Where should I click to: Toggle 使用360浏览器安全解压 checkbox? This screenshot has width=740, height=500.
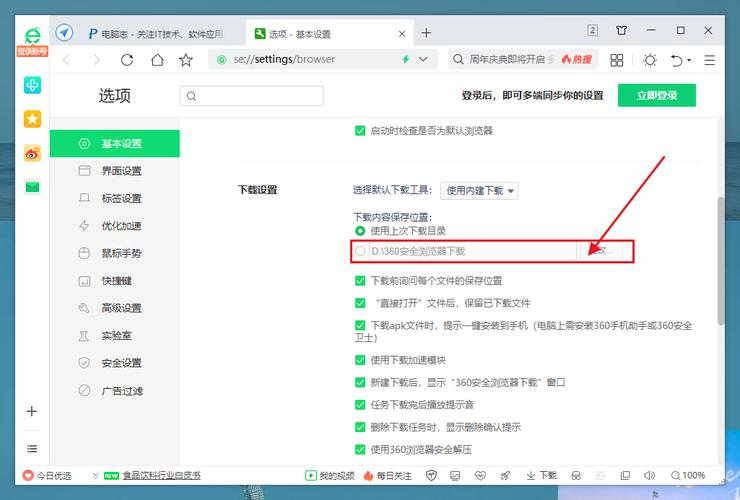click(x=360, y=449)
